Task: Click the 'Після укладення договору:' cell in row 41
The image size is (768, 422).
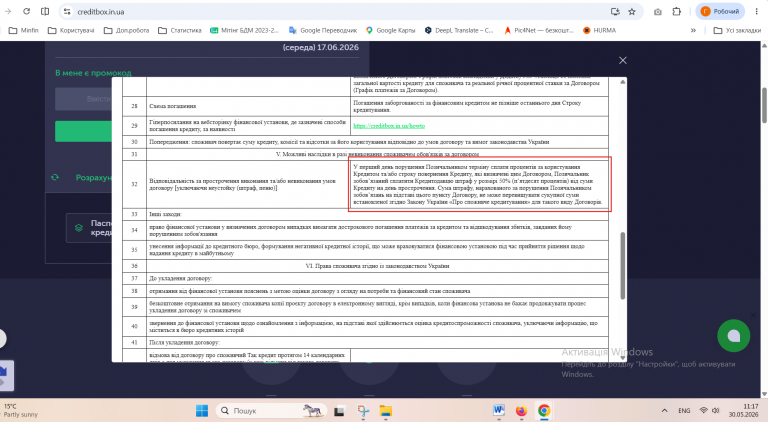Action: click(378, 343)
